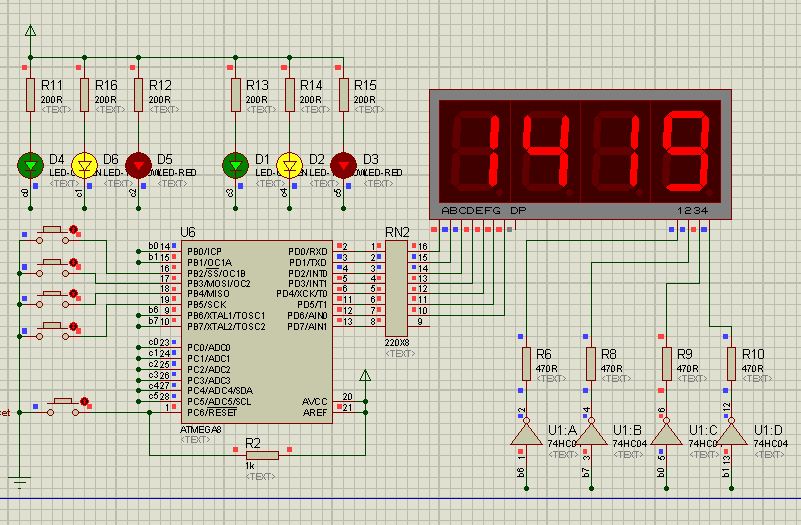
Task: Select the R2 1k resistor
Action: [x=260, y=455]
